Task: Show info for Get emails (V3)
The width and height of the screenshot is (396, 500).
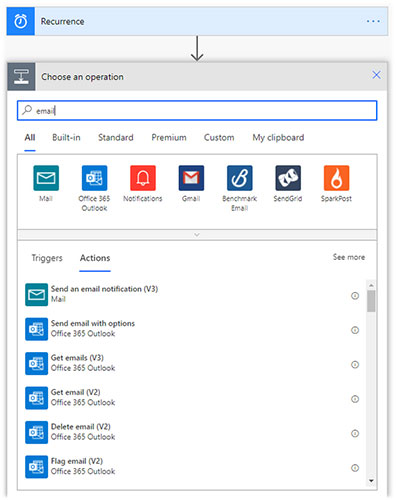Action: point(355,364)
